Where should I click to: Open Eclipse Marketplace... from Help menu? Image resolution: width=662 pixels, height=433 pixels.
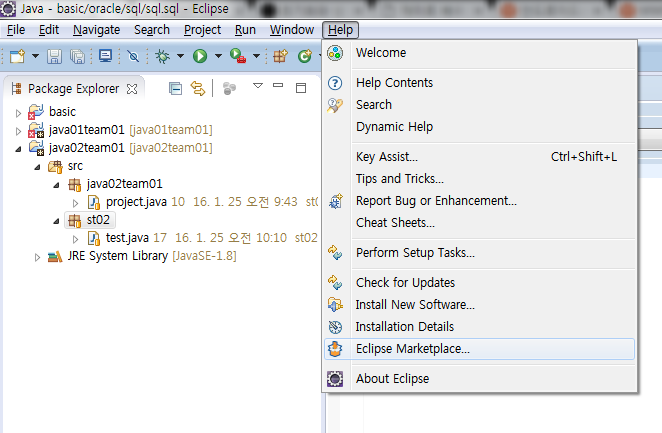480,349
